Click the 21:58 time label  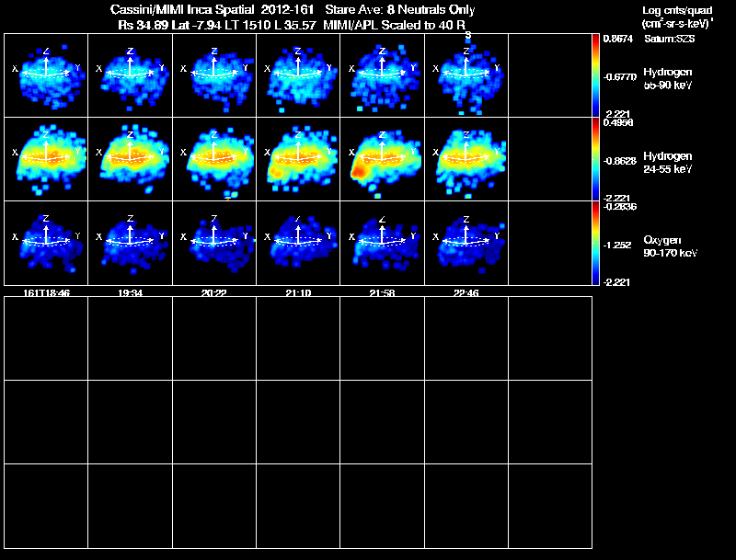[x=382, y=292]
